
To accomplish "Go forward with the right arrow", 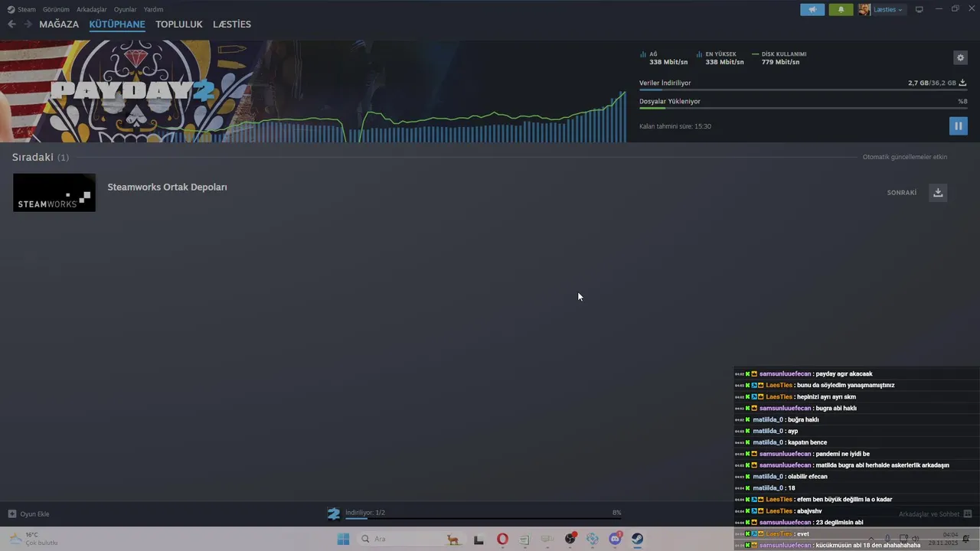I will coord(28,24).
